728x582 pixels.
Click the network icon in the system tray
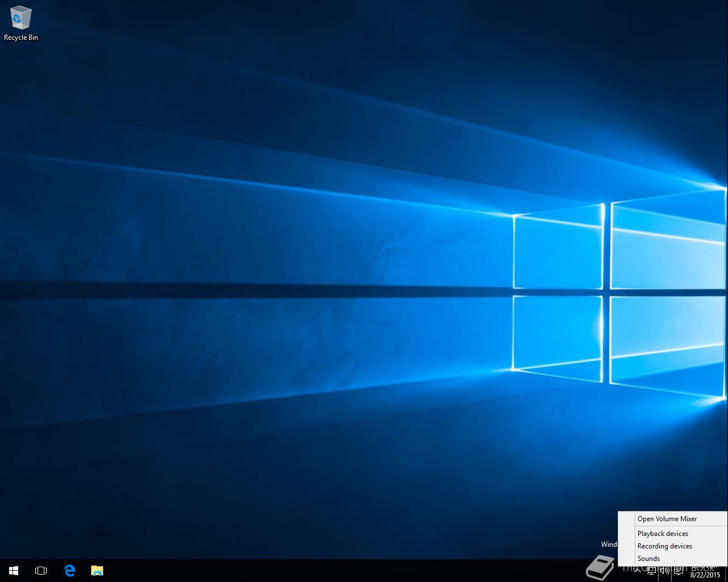651,571
